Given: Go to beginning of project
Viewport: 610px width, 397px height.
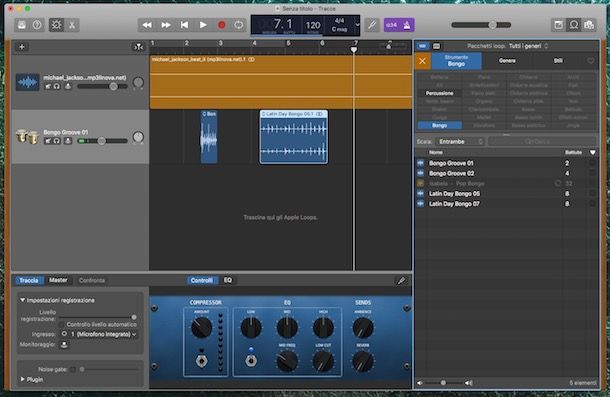Looking at the screenshot, I should pos(184,25).
